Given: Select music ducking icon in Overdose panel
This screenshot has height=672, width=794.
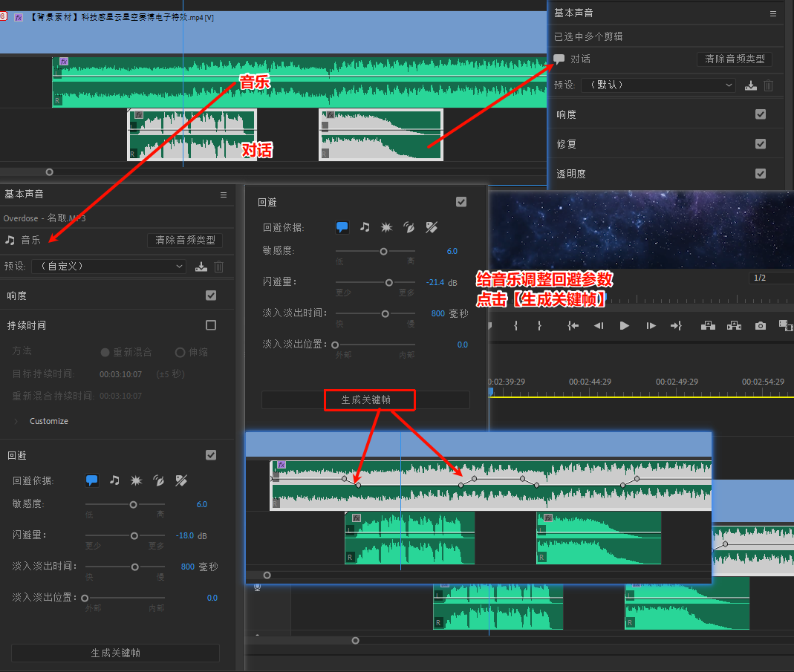Looking at the screenshot, I should (x=115, y=480).
